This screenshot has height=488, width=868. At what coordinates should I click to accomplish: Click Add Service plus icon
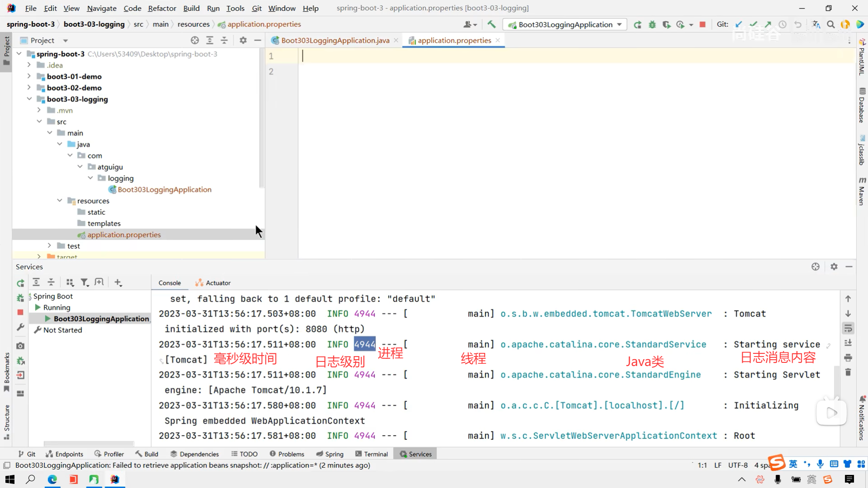point(118,282)
